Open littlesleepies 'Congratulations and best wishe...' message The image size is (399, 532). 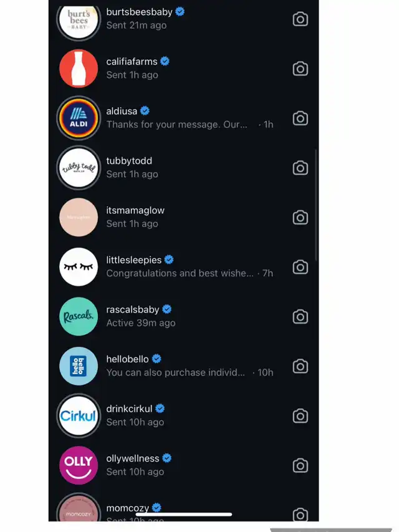[183, 267]
